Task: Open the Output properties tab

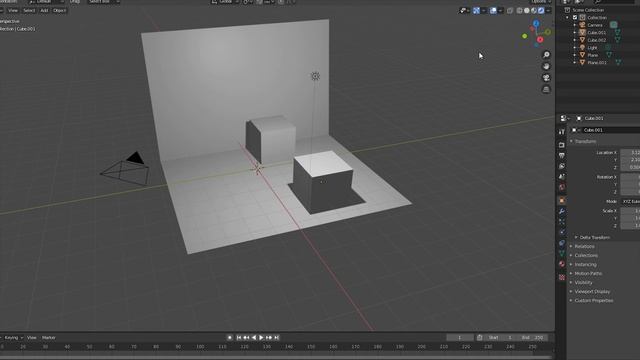Action: pyautogui.click(x=562, y=156)
